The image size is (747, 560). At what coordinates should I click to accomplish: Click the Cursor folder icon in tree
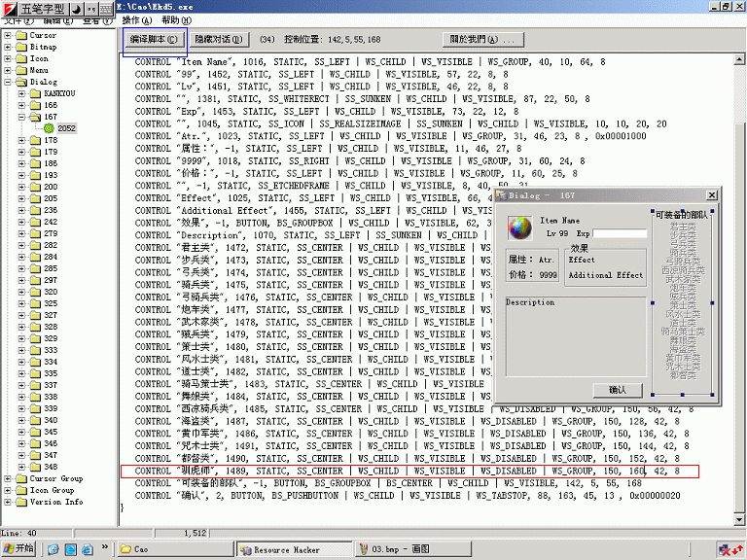tap(20, 35)
